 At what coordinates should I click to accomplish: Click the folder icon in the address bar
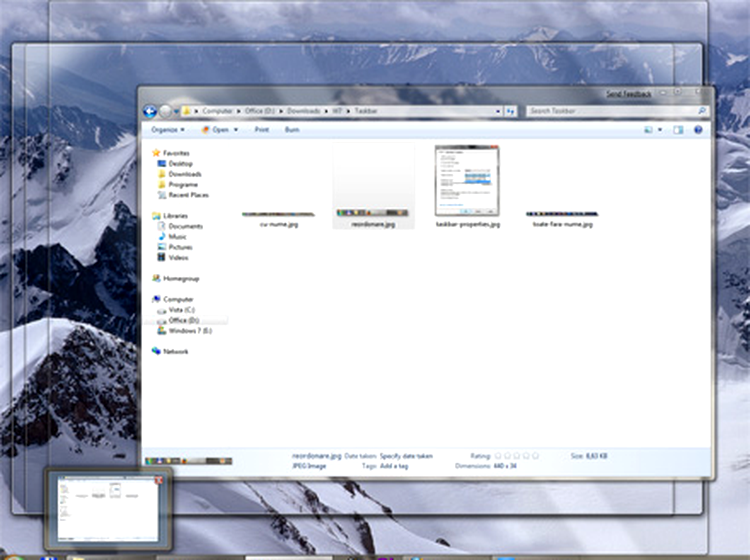187,111
